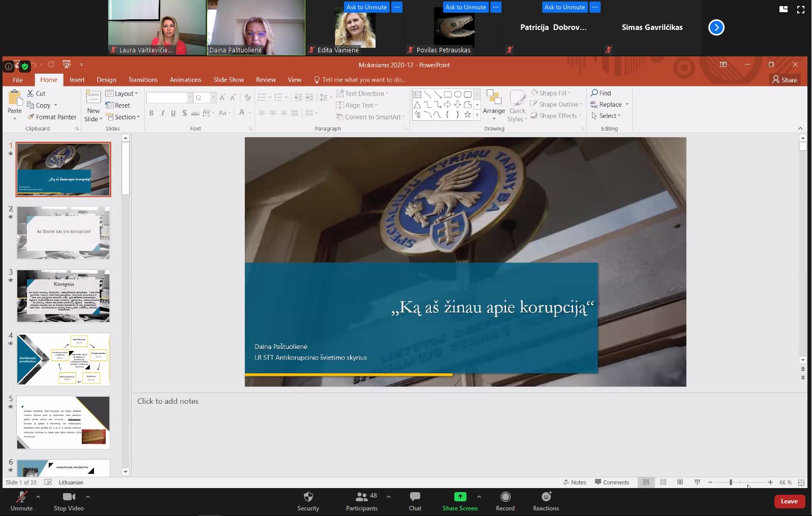Open the font size dropdown
Image resolution: width=812 pixels, height=516 pixels.
coord(213,98)
